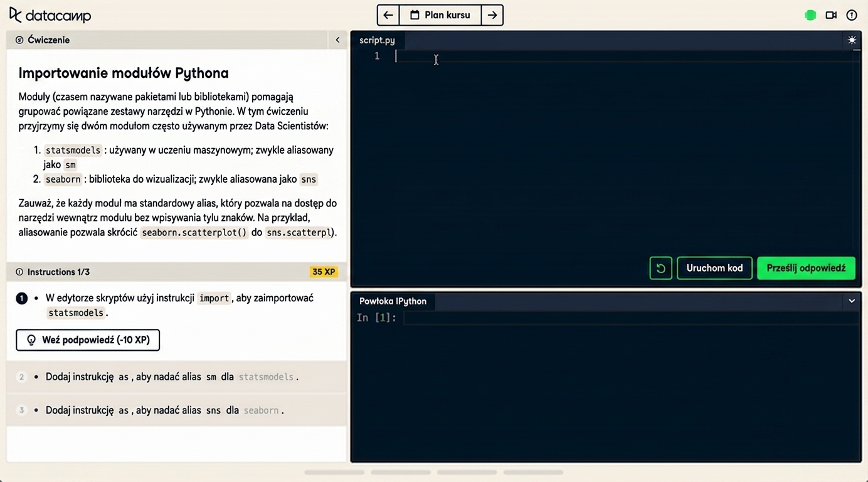Click Uruchom kod button

[714, 268]
